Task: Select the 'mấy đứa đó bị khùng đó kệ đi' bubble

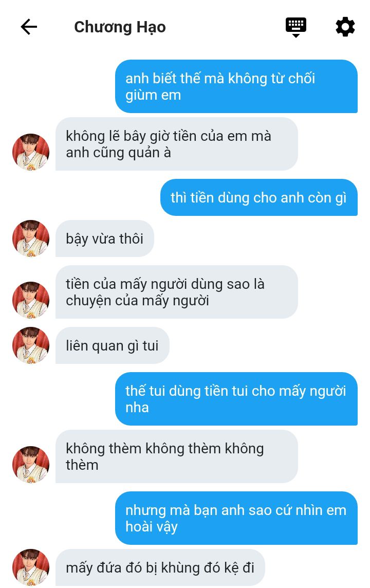Action: click(160, 567)
